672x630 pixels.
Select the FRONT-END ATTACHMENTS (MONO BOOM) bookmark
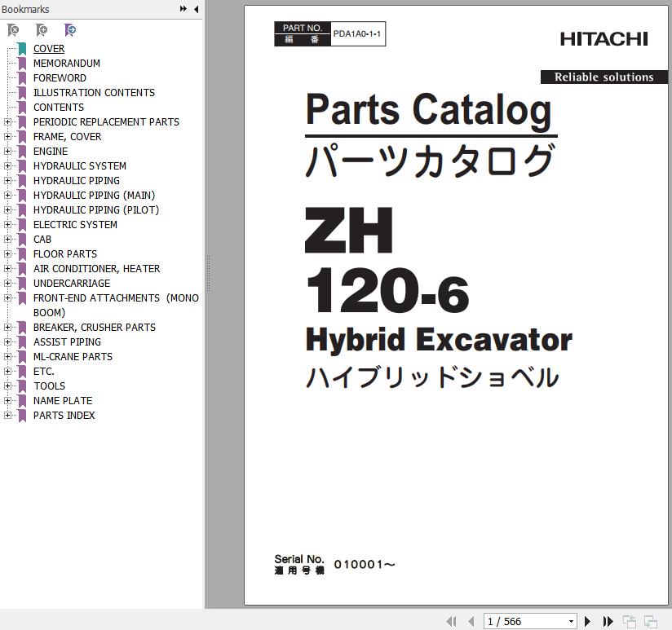(x=116, y=305)
